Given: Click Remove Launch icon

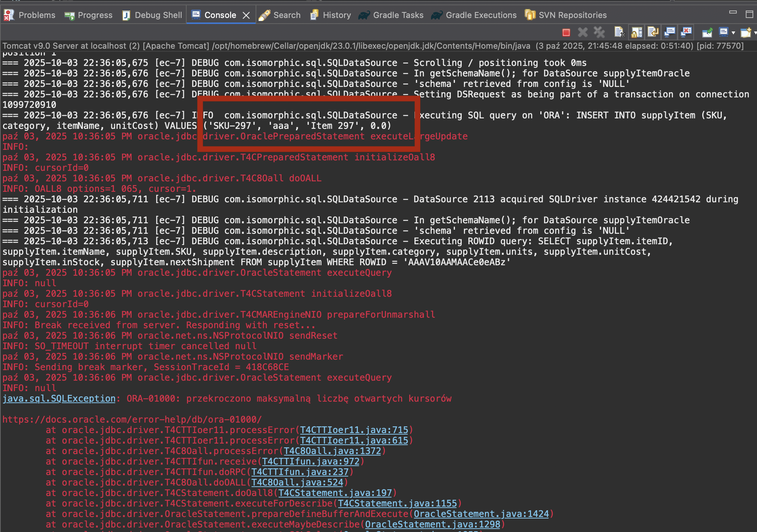Looking at the screenshot, I should (583, 33).
